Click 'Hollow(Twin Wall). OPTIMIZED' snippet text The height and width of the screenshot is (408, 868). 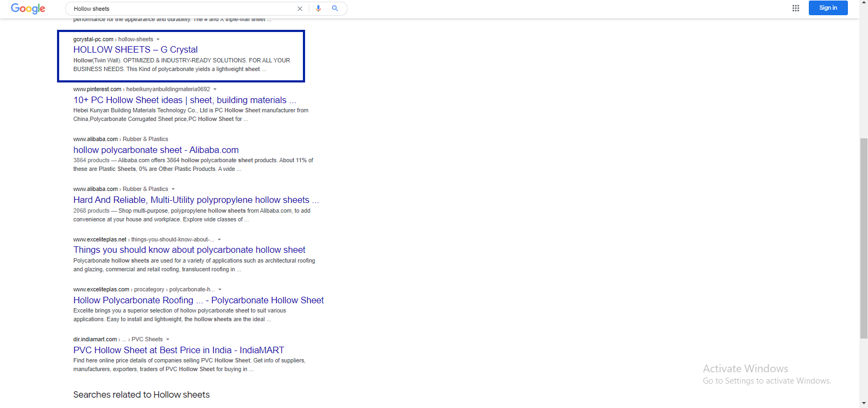coord(182,65)
